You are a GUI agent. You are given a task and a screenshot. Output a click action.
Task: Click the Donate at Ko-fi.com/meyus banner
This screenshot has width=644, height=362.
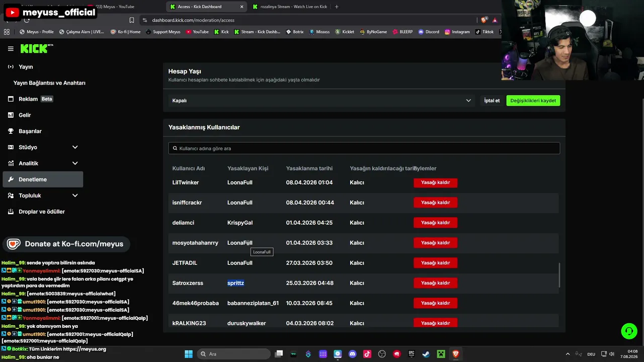tap(66, 244)
